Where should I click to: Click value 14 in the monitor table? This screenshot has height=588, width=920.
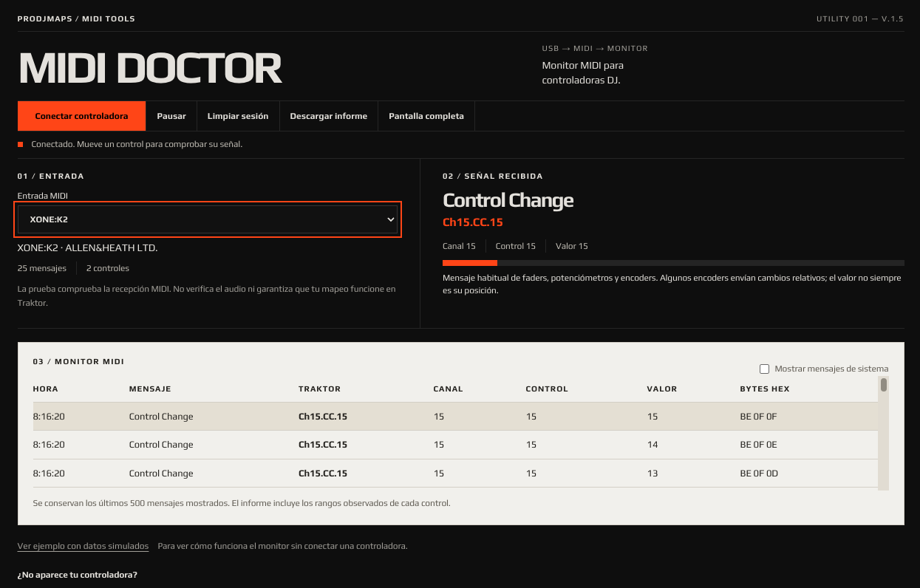point(652,445)
